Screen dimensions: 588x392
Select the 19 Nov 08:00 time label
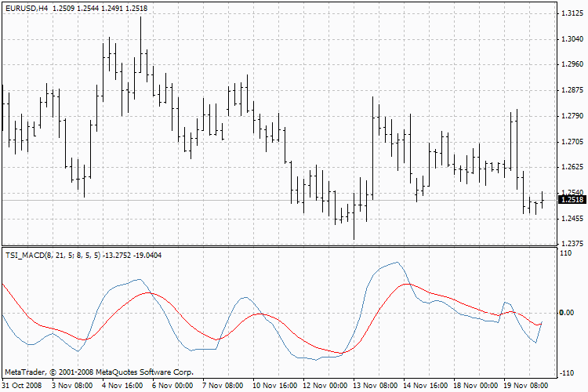[x=526, y=385]
